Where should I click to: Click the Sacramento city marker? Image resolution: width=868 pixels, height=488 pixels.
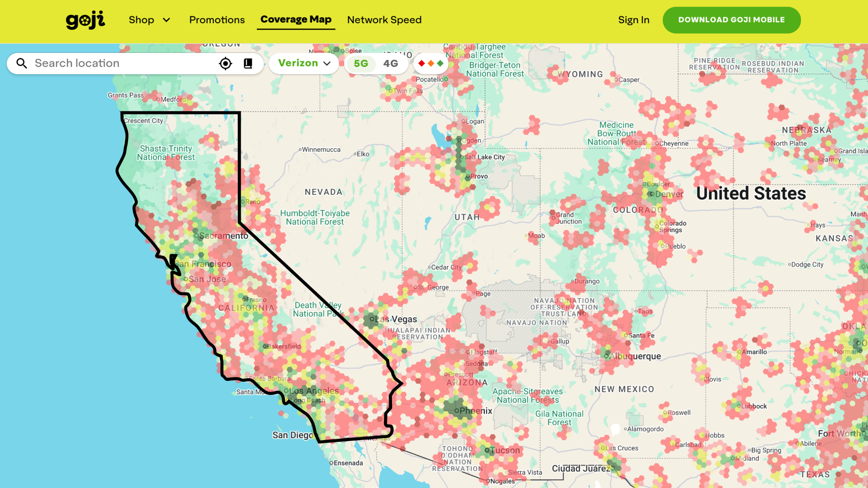[196, 236]
